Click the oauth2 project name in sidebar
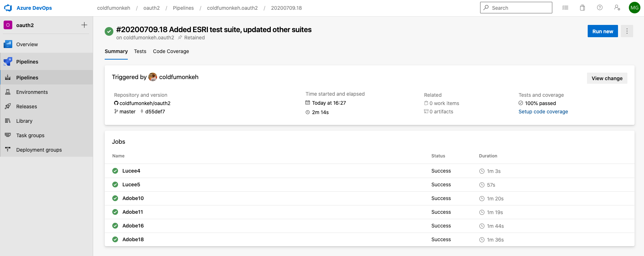The height and width of the screenshot is (256, 644). [25, 25]
